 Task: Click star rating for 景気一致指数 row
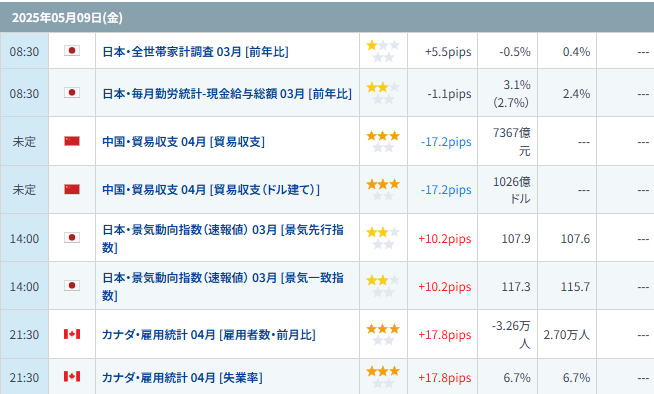(383, 286)
